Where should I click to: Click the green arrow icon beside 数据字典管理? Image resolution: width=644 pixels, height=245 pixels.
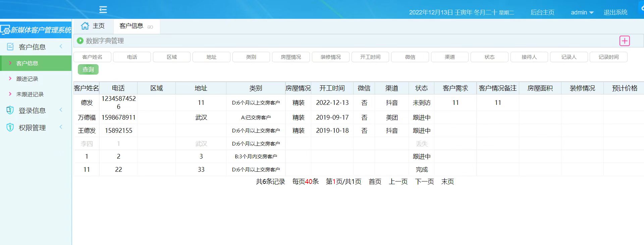pos(80,41)
